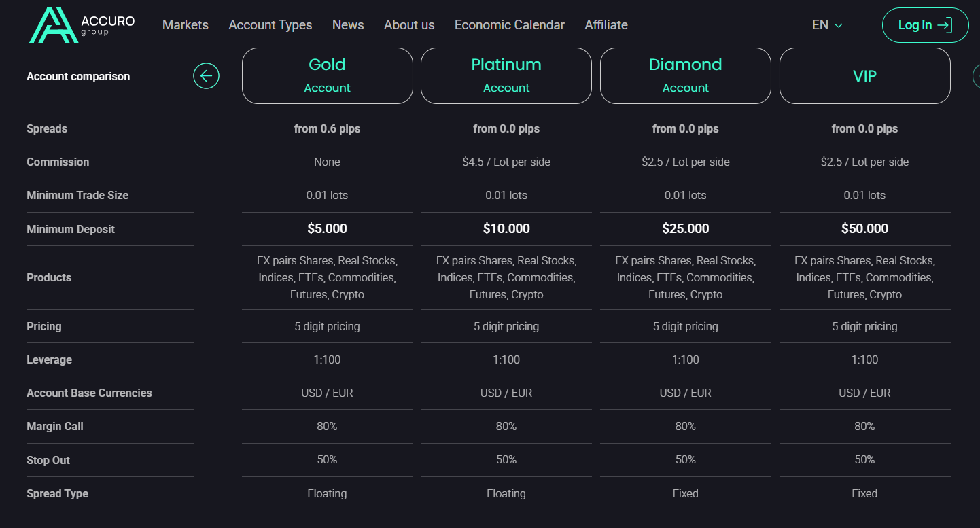The width and height of the screenshot is (980, 528).
Task: Open the Economic Calendar link
Action: click(x=510, y=25)
